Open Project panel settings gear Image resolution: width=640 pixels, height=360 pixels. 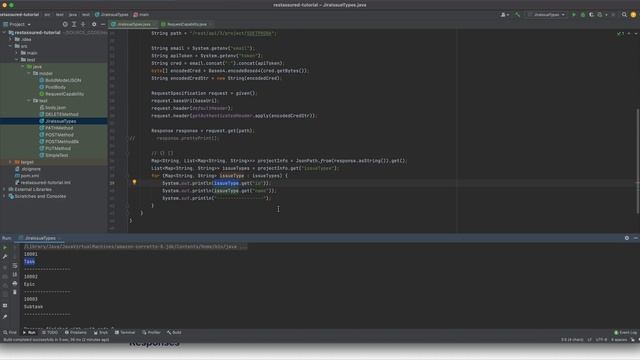tap(94, 24)
